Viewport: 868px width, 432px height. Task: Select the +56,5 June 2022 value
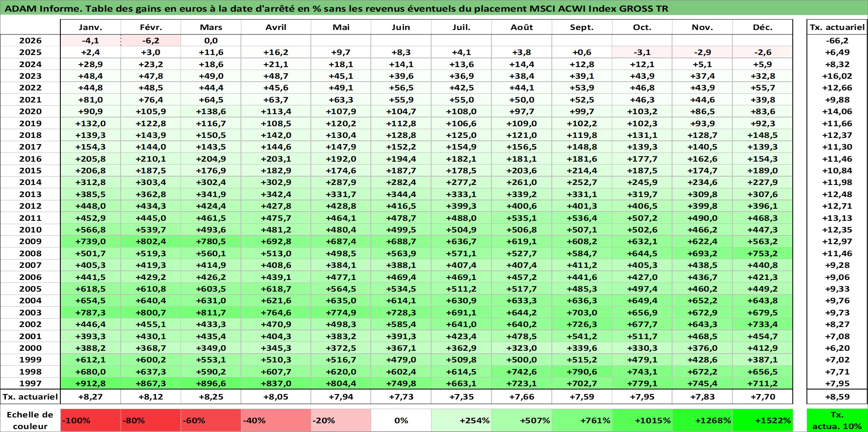pos(401,87)
